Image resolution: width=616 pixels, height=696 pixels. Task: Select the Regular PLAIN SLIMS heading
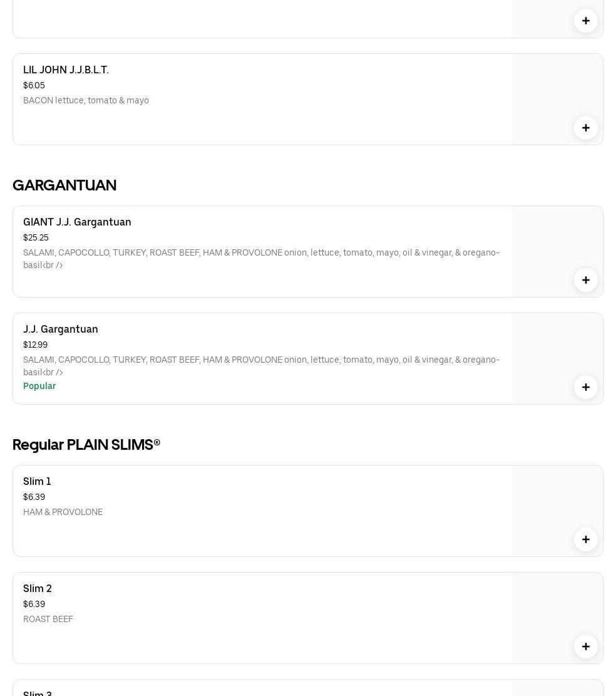click(86, 444)
